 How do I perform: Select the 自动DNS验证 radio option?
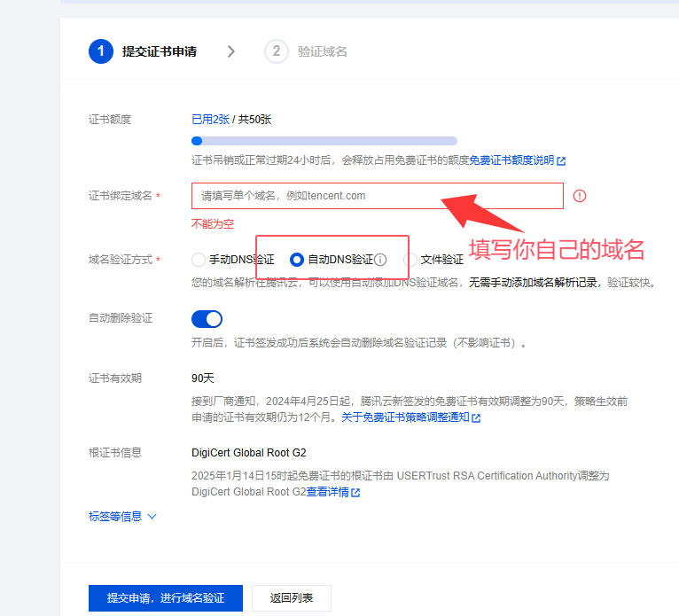pyautogui.click(x=297, y=260)
